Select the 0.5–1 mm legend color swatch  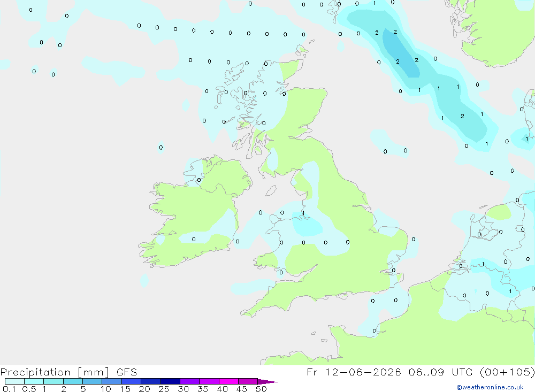[x=34, y=381]
